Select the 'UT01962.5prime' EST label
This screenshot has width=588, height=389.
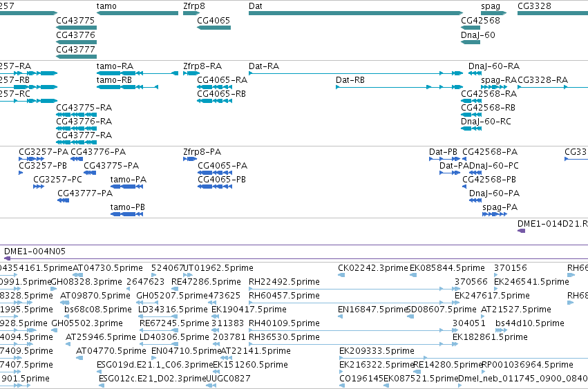click(x=218, y=268)
